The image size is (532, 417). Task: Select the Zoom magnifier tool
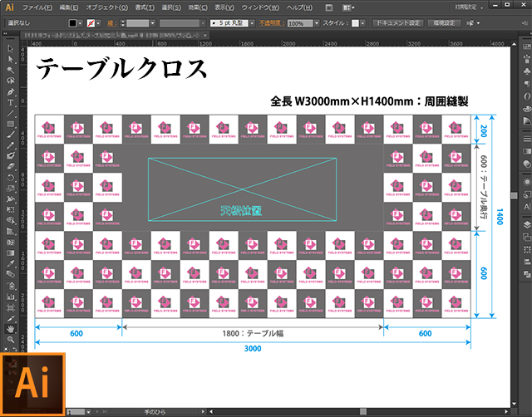click(11, 338)
